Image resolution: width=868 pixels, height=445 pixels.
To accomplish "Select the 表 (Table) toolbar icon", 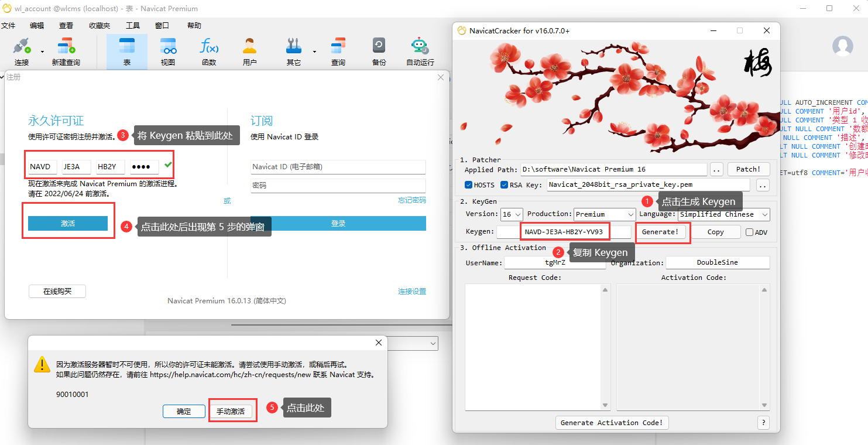I will click(x=127, y=51).
